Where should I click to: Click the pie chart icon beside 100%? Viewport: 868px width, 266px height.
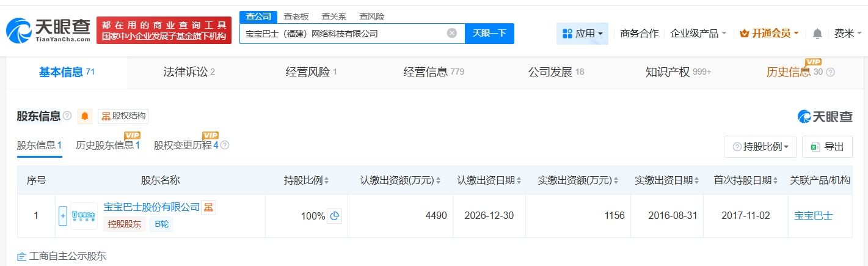(x=335, y=216)
